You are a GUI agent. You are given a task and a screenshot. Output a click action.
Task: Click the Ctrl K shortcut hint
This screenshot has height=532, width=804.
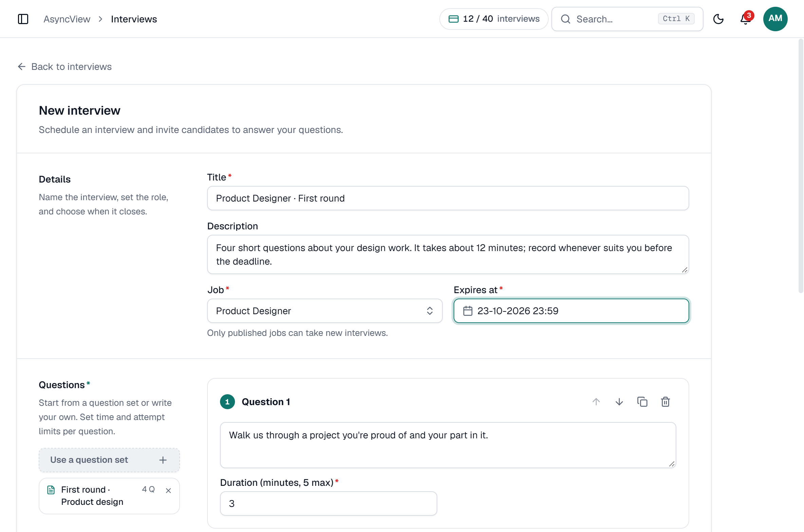click(676, 19)
